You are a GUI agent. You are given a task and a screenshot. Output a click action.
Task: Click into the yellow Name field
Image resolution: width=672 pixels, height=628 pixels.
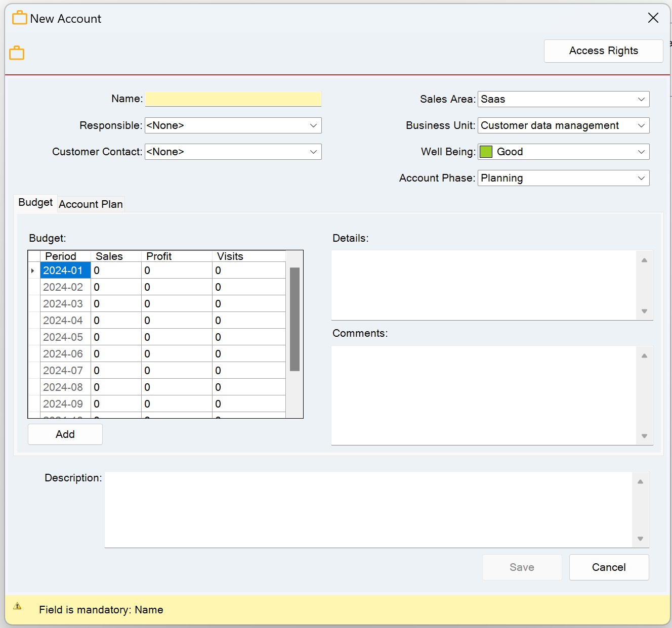pos(233,99)
